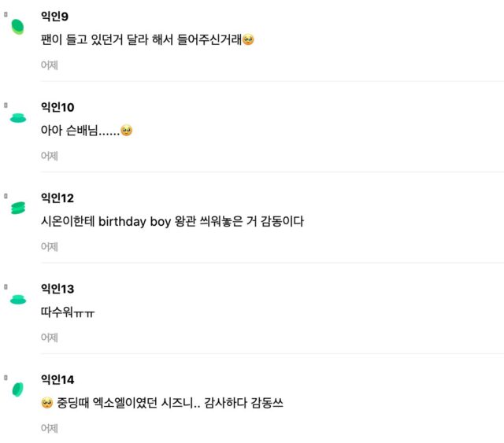
Task: Click the username 익인10
Action: 57,107
